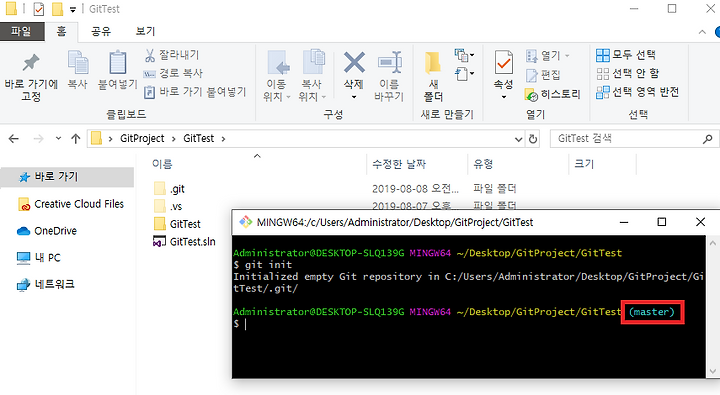The height and width of the screenshot is (395, 720).
Task: Open the Easy access dropdown icon
Action: [464, 74]
